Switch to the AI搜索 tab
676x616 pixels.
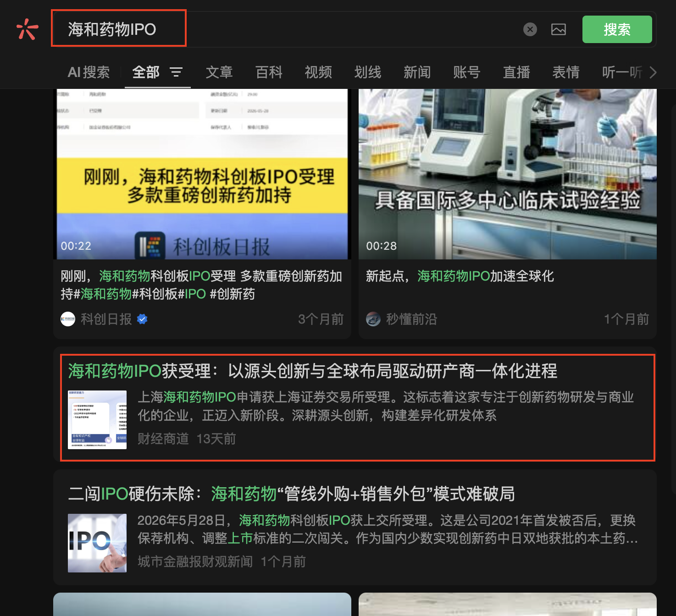(89, 72)
